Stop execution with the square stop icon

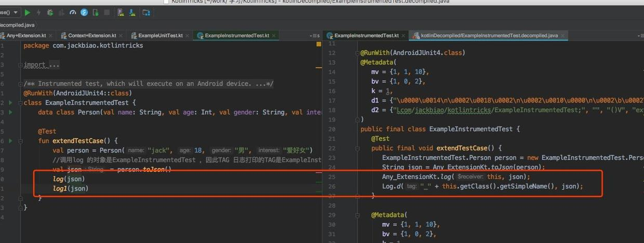(107, 12)
